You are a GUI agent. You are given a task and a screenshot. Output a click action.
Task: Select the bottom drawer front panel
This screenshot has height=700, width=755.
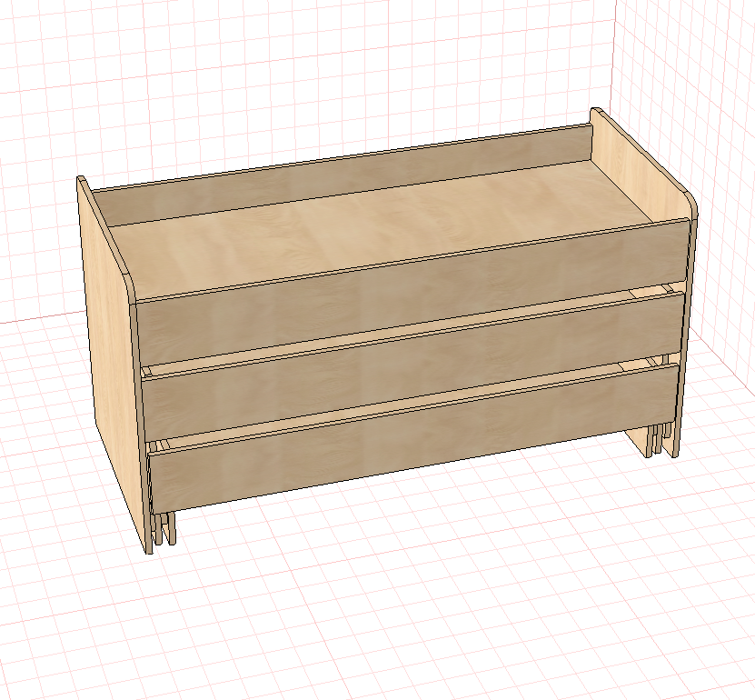click(414, 436)
